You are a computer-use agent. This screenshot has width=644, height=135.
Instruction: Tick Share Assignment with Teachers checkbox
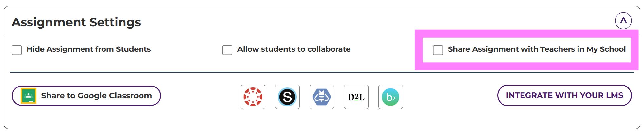(x=438, y=50)
